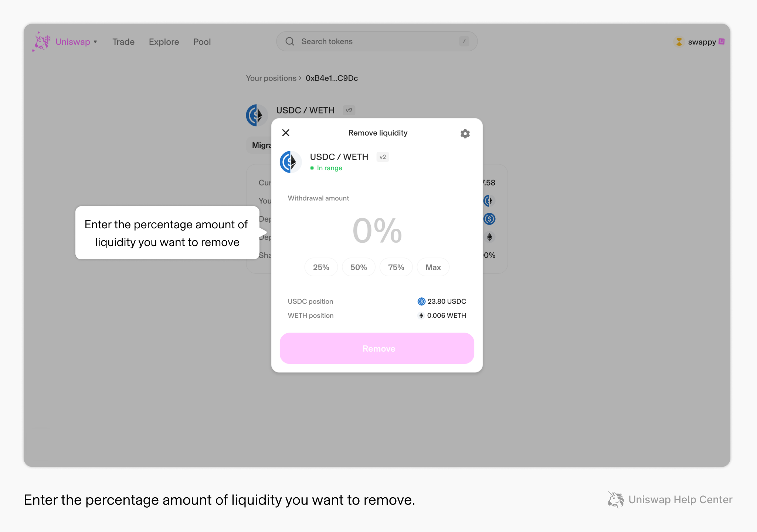Open the Pool menu

pyautogui.click(x=202, y=42)
